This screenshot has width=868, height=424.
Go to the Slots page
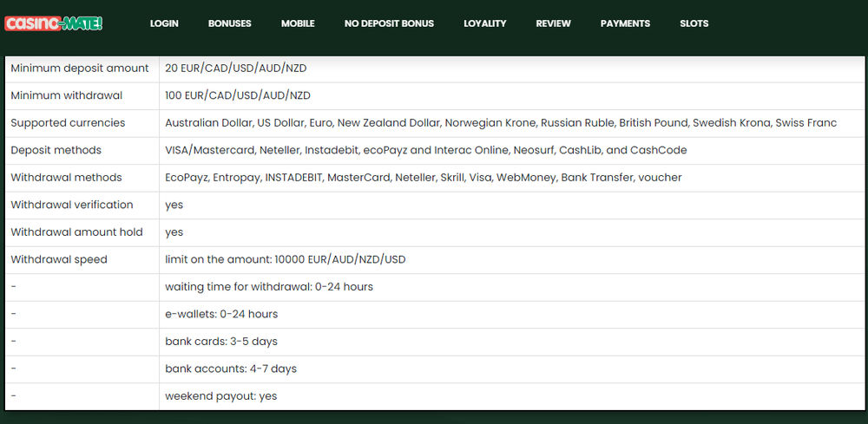pyautogui.click(x=694, y=23)
